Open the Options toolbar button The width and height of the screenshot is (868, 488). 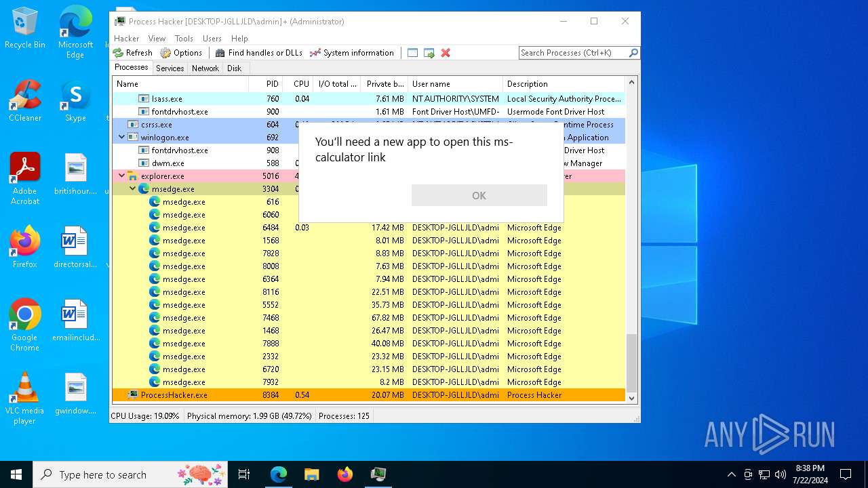(x=181, y=53)
